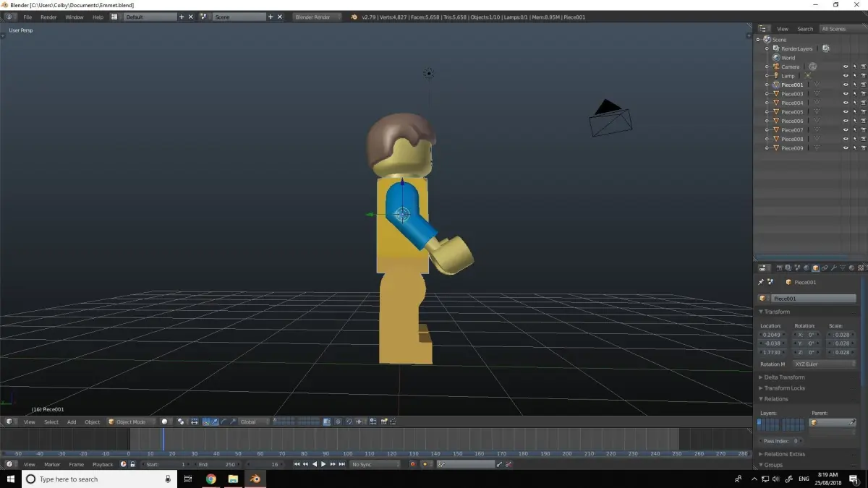The height and width of the screenshot is (488, 868).
Task: Toggle the 3D manipulator widget button
Action: [206, 421]
